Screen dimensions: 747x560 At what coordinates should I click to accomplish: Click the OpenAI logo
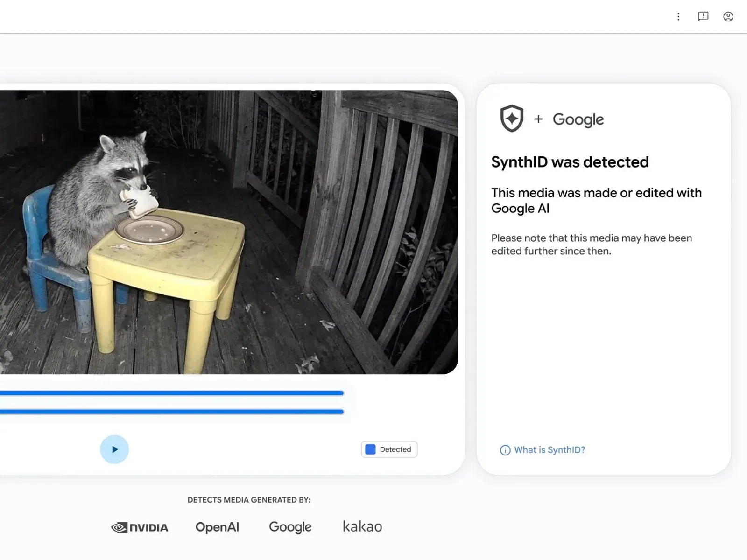[217, 527]
